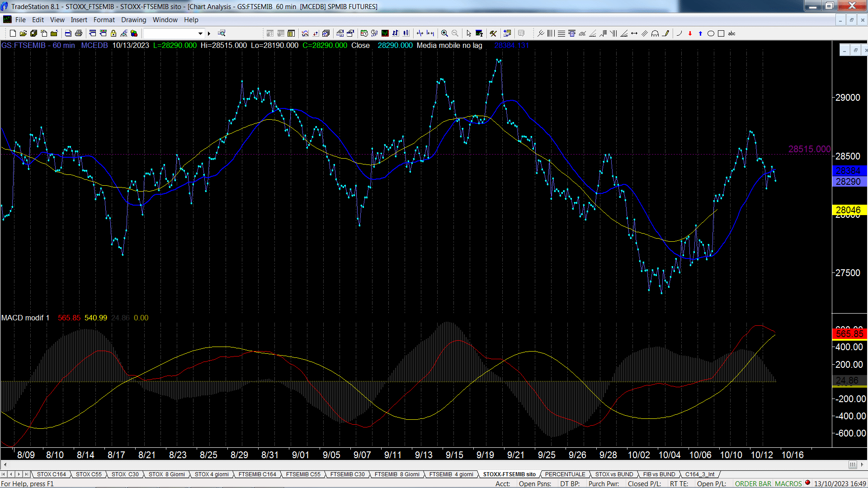Open the Window menu
Screen dimensions: 868x488
click(x=165, y=20)
